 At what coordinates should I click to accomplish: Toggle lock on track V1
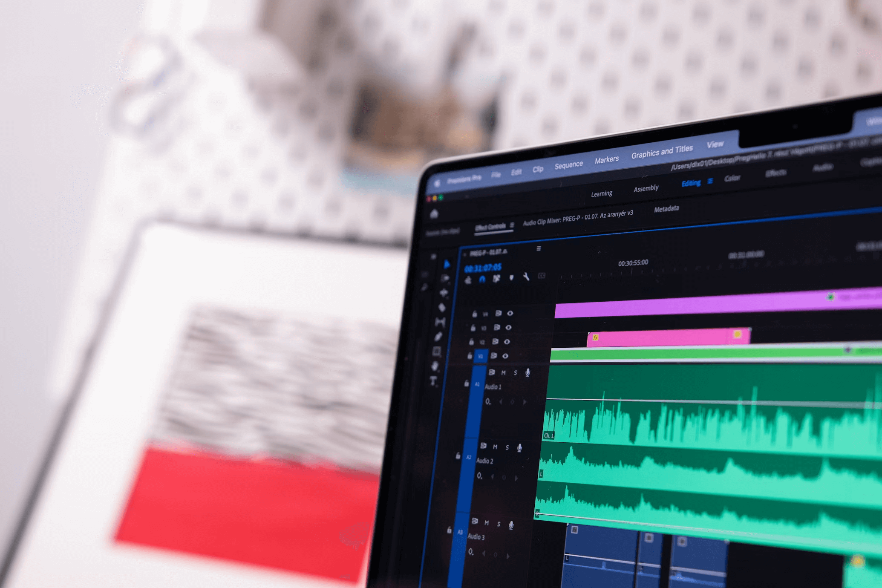point(470,356)
